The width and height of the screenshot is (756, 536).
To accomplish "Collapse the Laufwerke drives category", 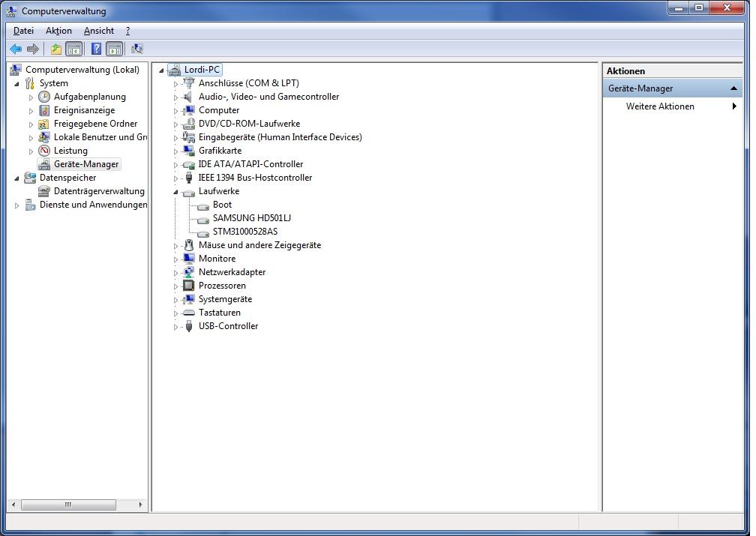I will click(x=175, y=192).
